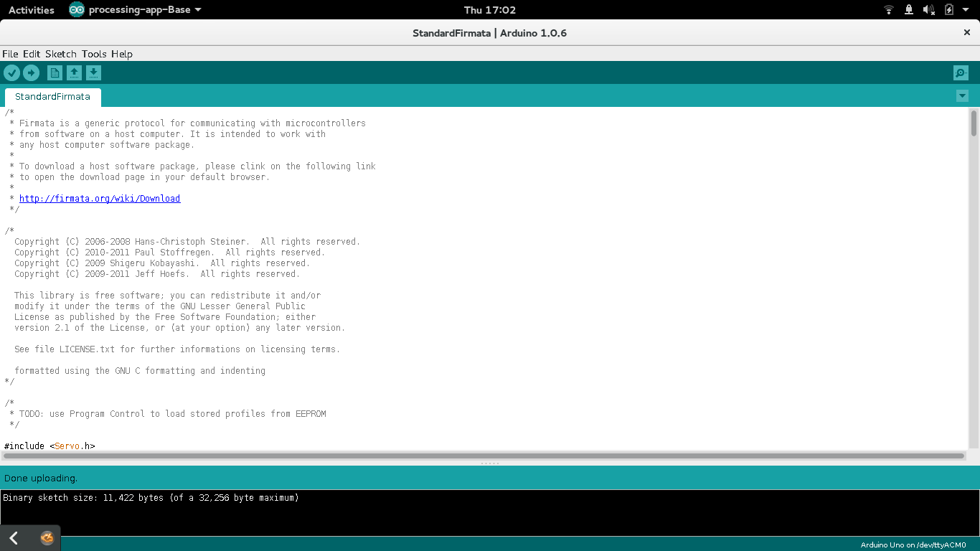Open the Tools menu
This screenshot has width=980, height=551.
[x=94, y=54]
